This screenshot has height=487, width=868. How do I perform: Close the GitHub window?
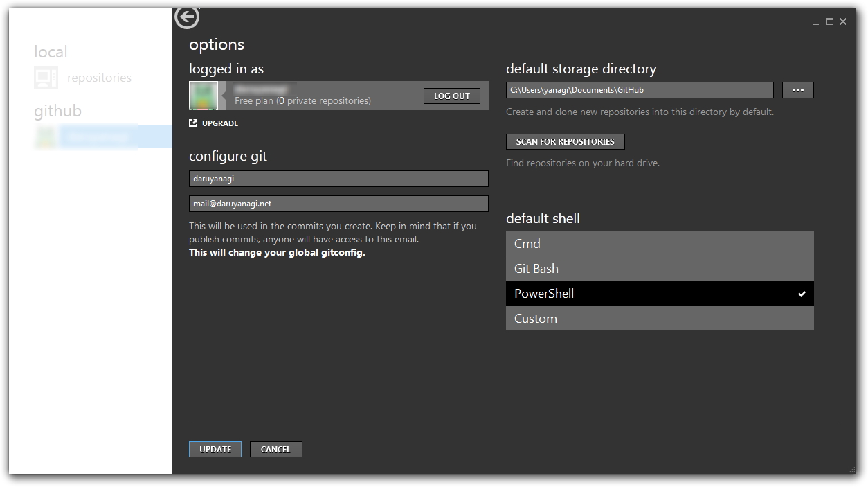[x=843, y=22]
